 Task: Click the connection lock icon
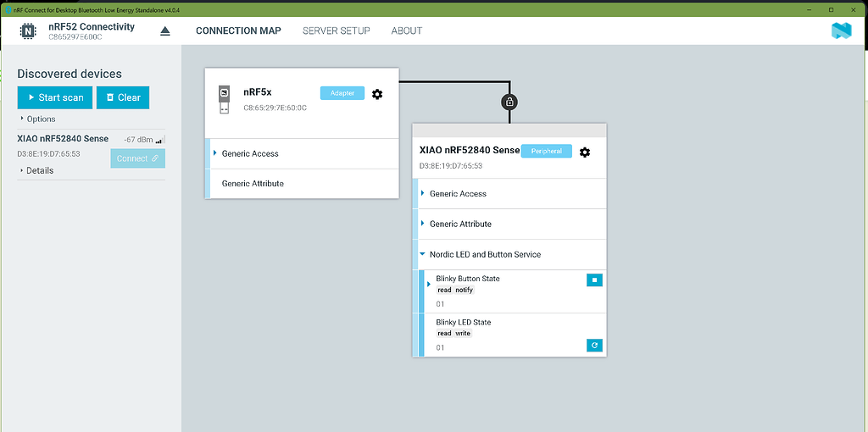click(509, 102)
